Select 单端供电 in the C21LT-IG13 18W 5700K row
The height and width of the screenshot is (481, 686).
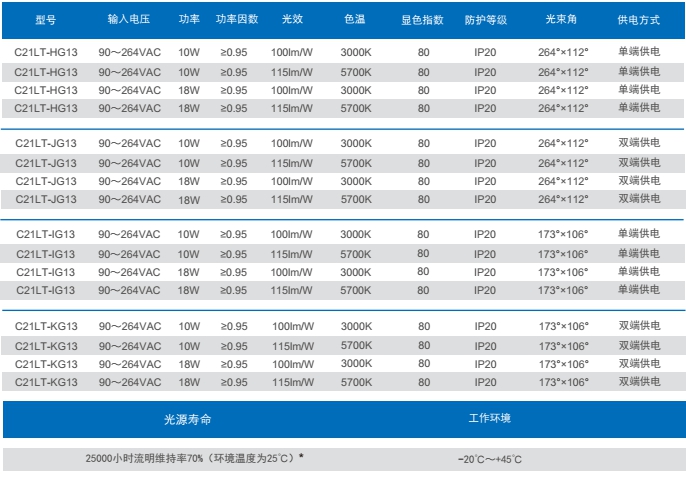tap(638, 290)
